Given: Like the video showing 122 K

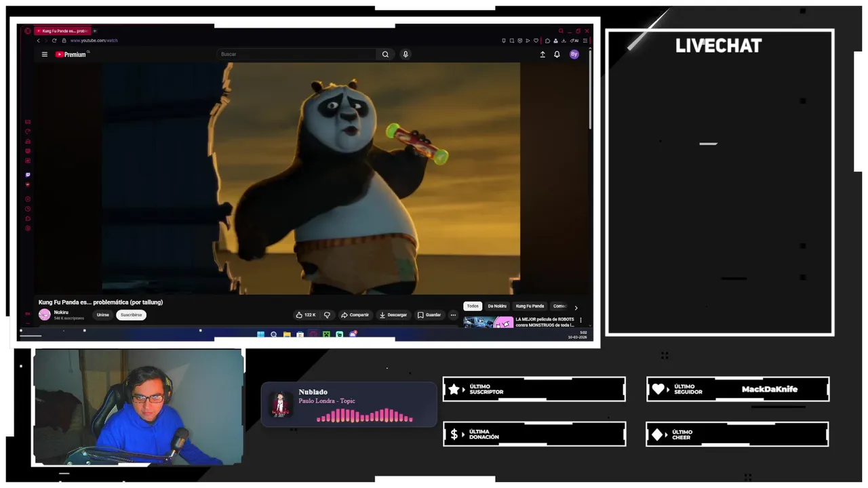Looking at the screenshot, I should tap(306, 315).
